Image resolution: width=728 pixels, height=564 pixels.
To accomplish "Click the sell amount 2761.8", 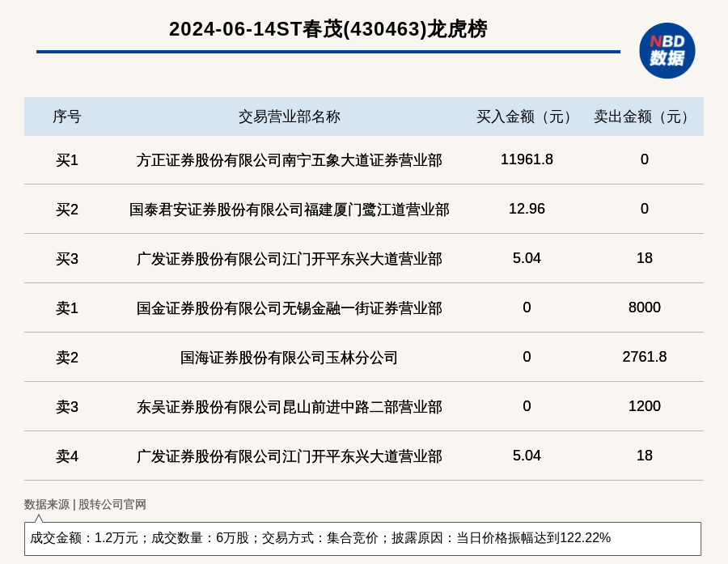I will pos(645,356).
